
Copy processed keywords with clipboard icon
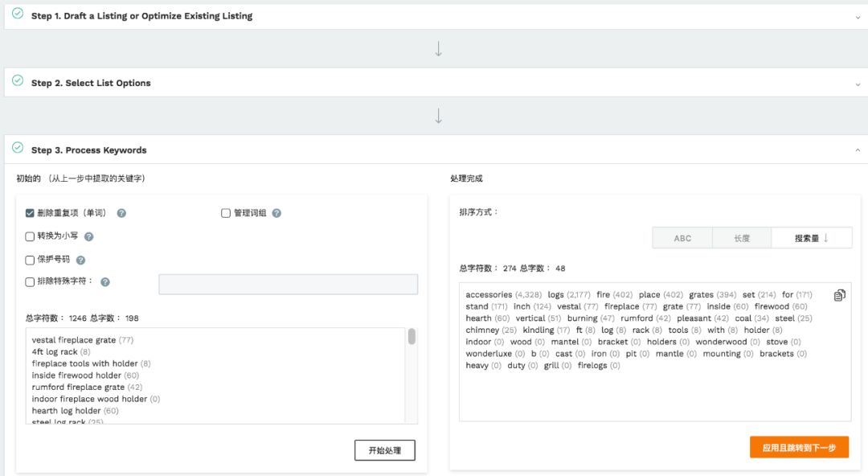(839, 295)
